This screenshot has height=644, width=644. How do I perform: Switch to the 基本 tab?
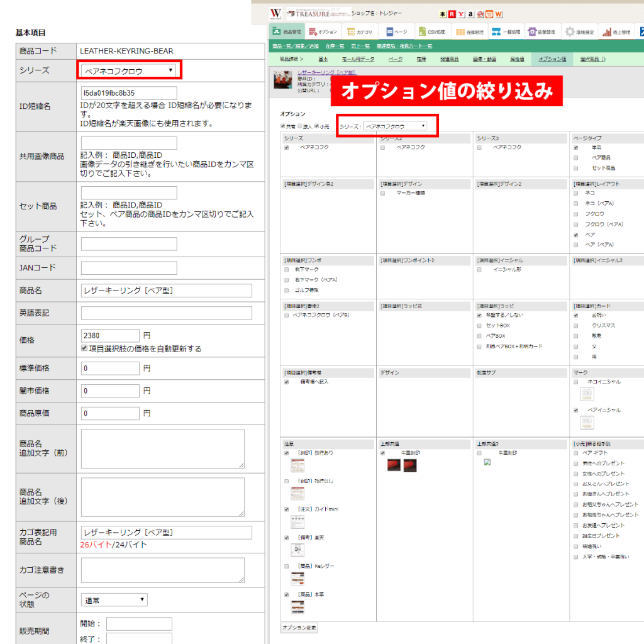(x=323, y=58)
